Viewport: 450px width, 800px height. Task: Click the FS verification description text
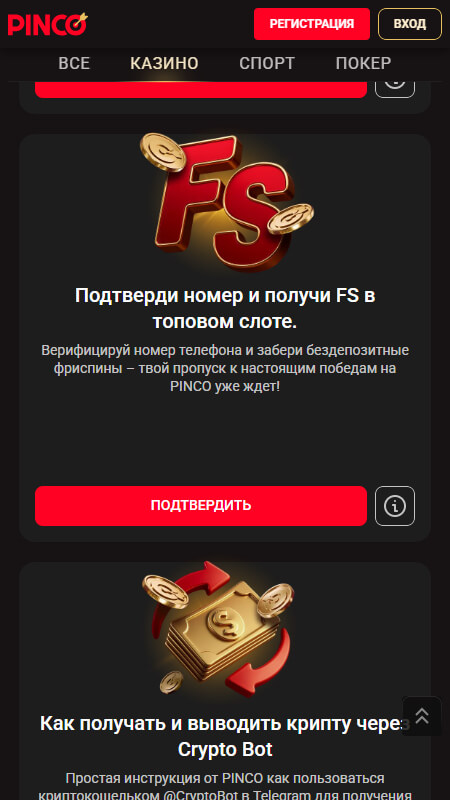(225, 368)
